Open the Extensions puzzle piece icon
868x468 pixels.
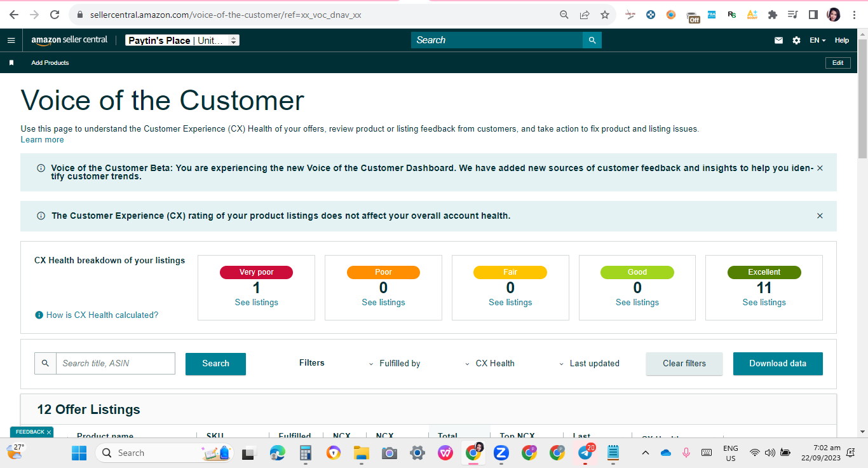pyautogui.click(x=773, y=15)
